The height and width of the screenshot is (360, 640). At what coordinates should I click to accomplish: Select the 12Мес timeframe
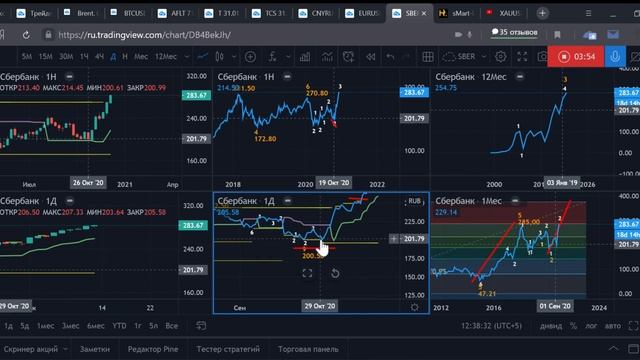tap(166, 57)
